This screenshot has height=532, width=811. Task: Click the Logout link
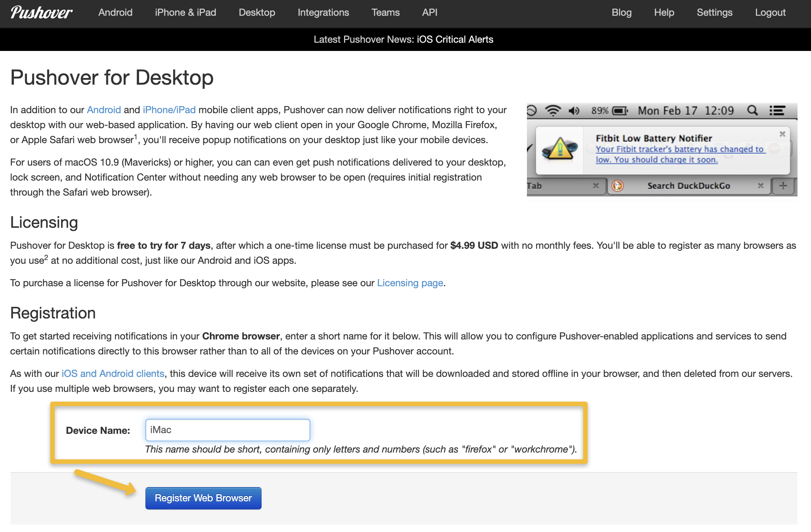770,12
